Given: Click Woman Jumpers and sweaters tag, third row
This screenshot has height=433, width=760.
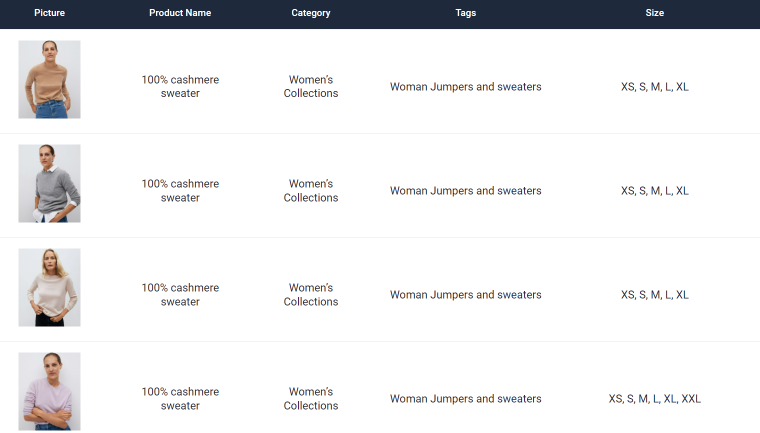Looking at the screenshot, I should 466,295.
